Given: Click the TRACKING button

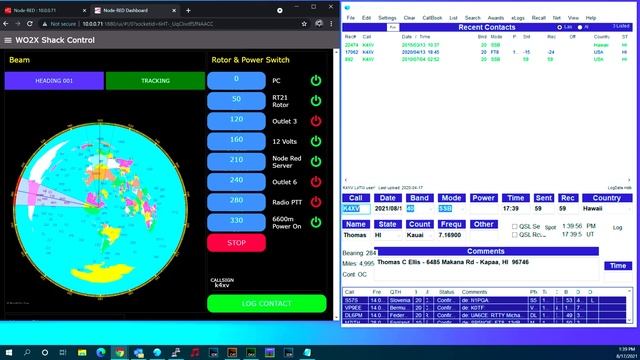Looking at the screenshot, I should 155,81.
